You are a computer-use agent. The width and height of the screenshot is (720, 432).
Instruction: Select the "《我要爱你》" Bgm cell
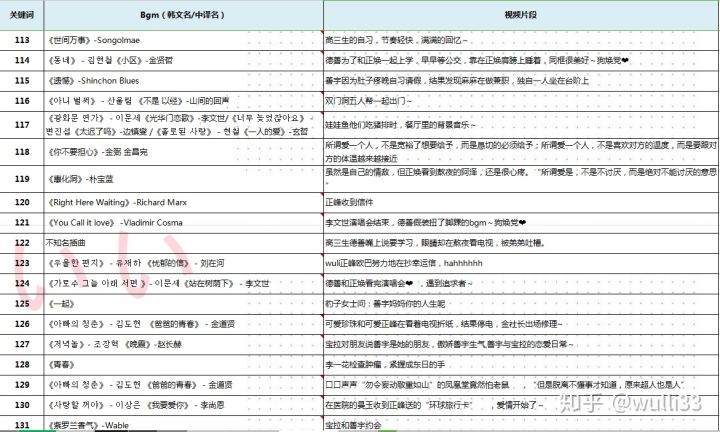pos(183,405)
